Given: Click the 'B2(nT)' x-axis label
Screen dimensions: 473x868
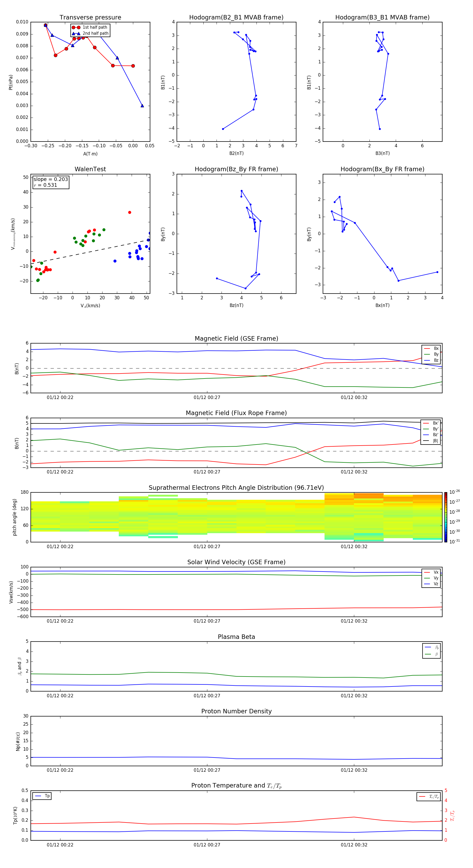Looking at the screenshot, I should [x=236, y=153].
